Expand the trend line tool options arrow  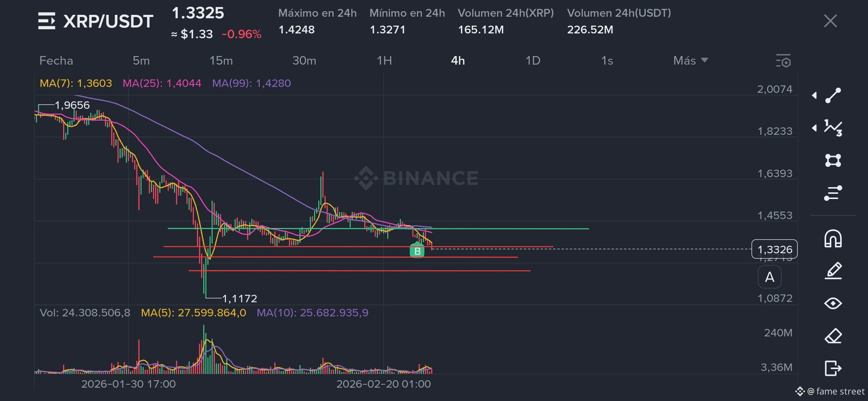(x=814, y=95)
